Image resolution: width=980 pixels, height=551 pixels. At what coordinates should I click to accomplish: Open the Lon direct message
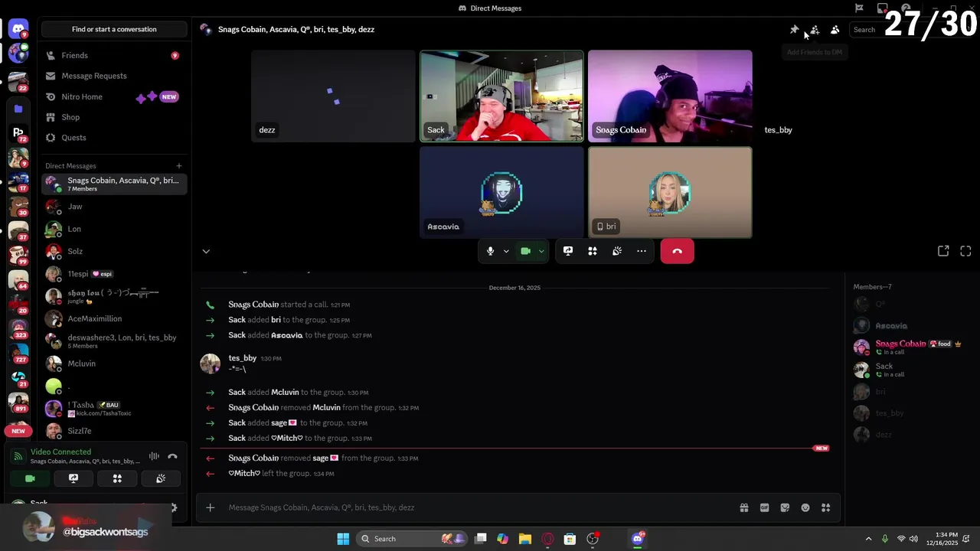[x=114, y=229]
